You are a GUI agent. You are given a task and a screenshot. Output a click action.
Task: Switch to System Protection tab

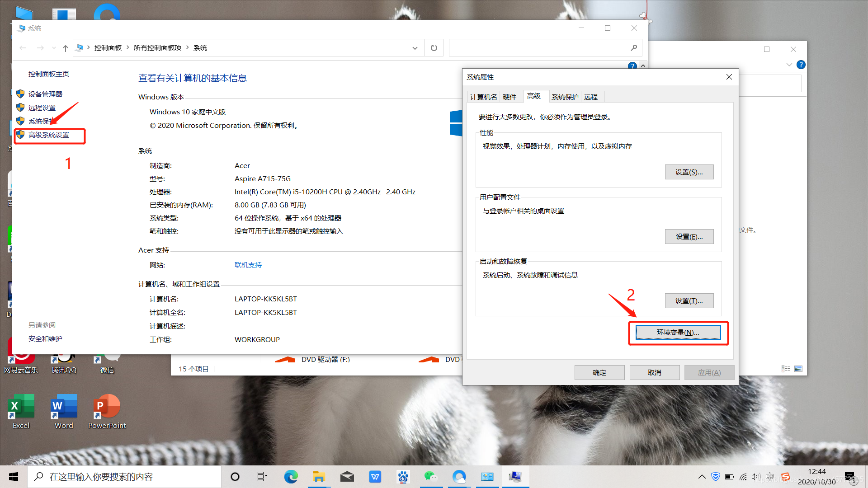coord(565,97)
